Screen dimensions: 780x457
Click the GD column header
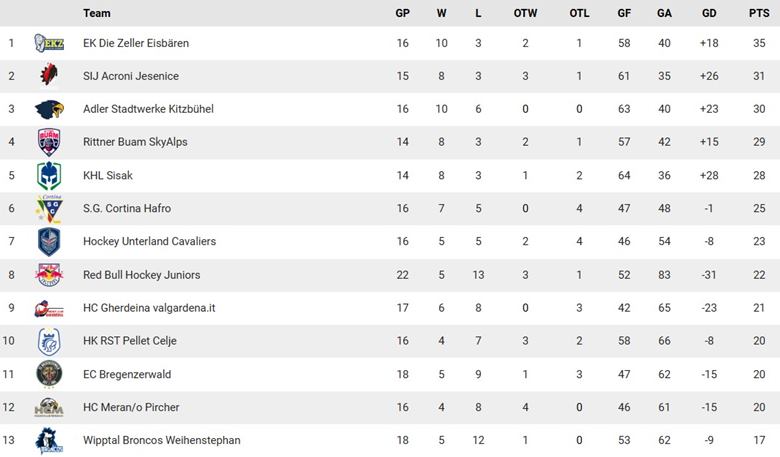coord(709,13)
